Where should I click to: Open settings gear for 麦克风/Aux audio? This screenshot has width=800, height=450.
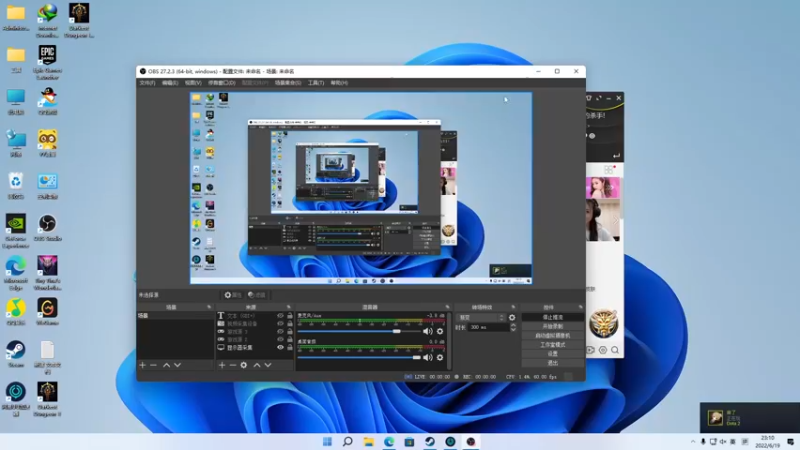[440, 332]
